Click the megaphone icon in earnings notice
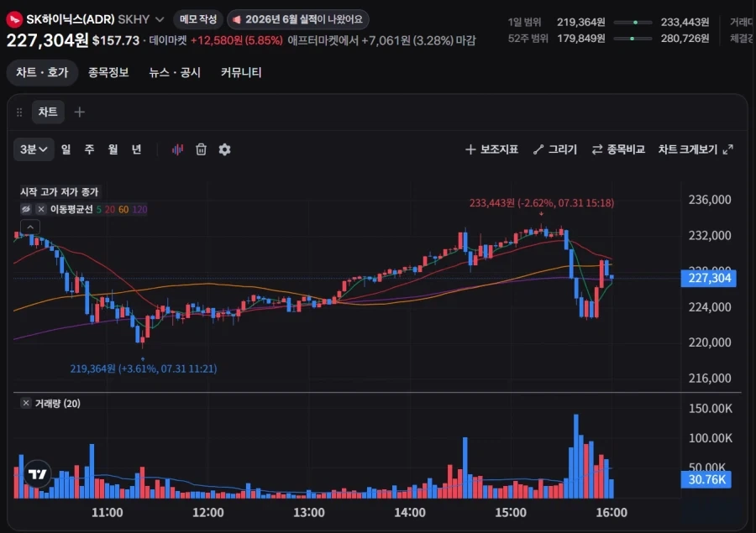Image resolution: width=756 pixels, height=533 pixels. point(237,20)
